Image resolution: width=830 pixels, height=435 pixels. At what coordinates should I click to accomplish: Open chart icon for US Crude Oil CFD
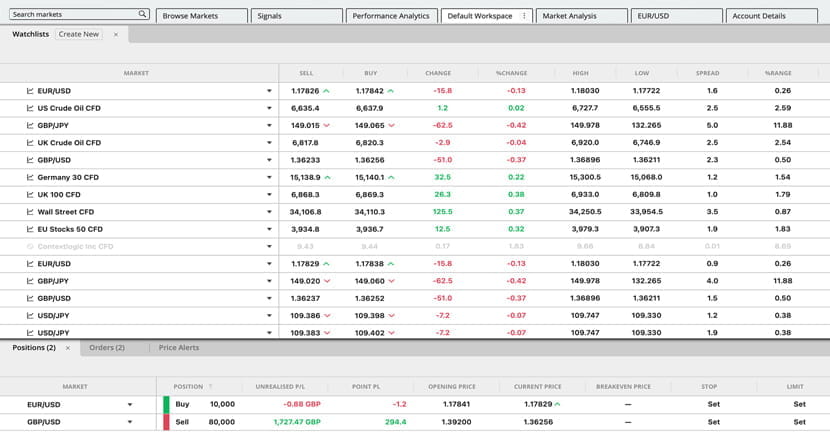[x=30, y=108]
